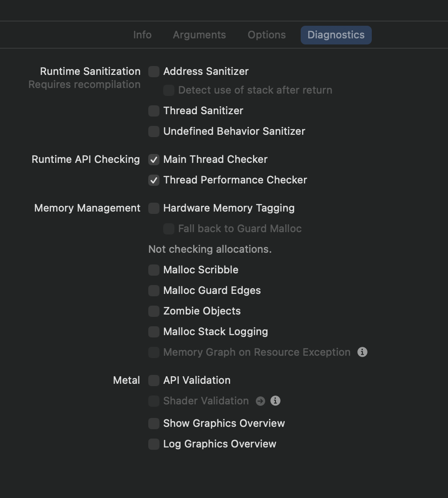Image resolution: width=448 pixels, height=498 pixels.
Task: Enable Metal API Validation
Action: pos(154,381)
